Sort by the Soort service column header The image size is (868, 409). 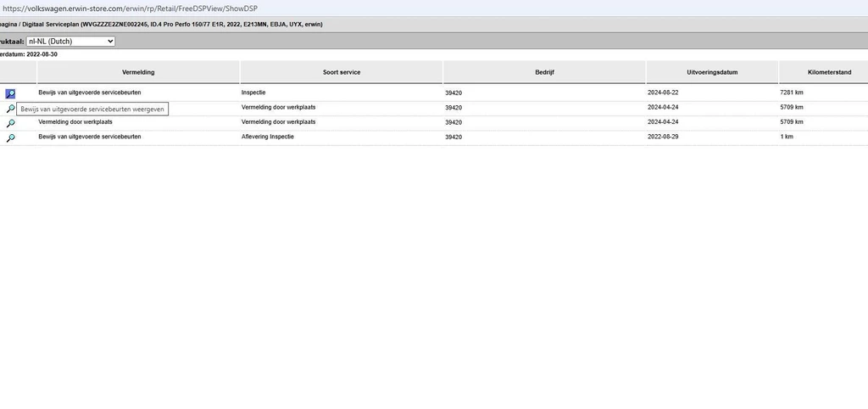coord(342,72)
